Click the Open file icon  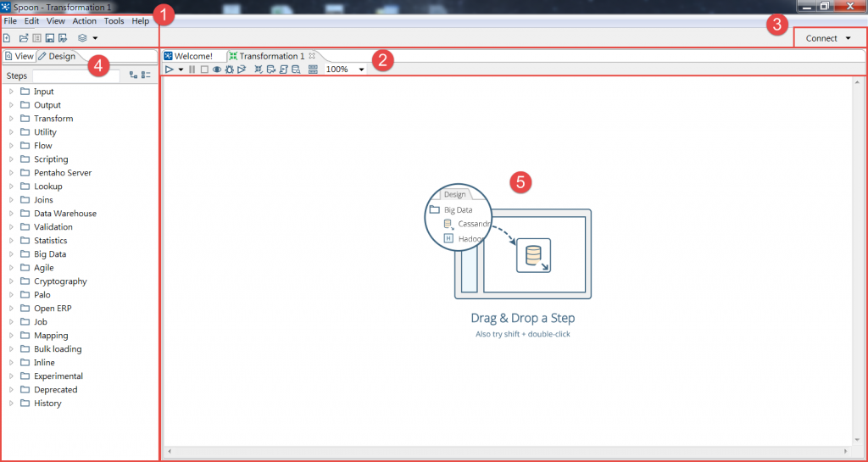24,38
